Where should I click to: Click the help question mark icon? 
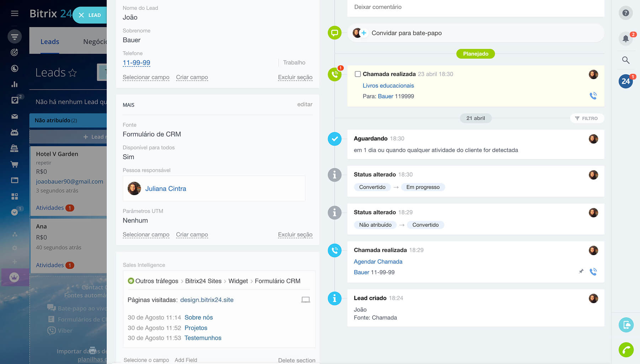pos(625,13)
